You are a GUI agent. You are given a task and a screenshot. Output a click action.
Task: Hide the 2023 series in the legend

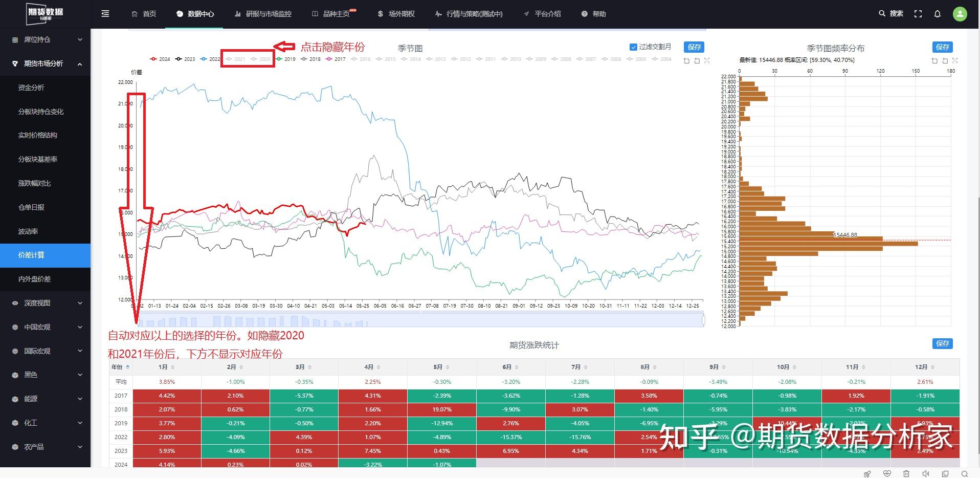pyautogui.click(x=185, y=59)
